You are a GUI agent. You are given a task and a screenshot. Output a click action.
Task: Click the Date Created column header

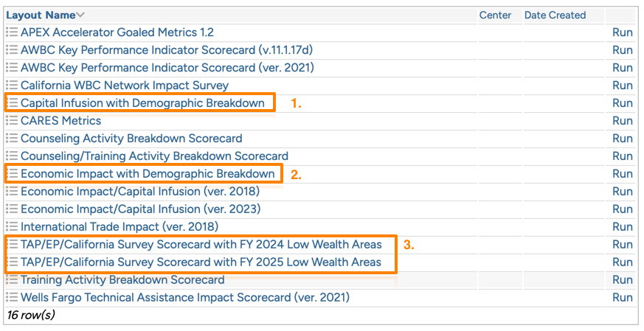tap(555, 15)
